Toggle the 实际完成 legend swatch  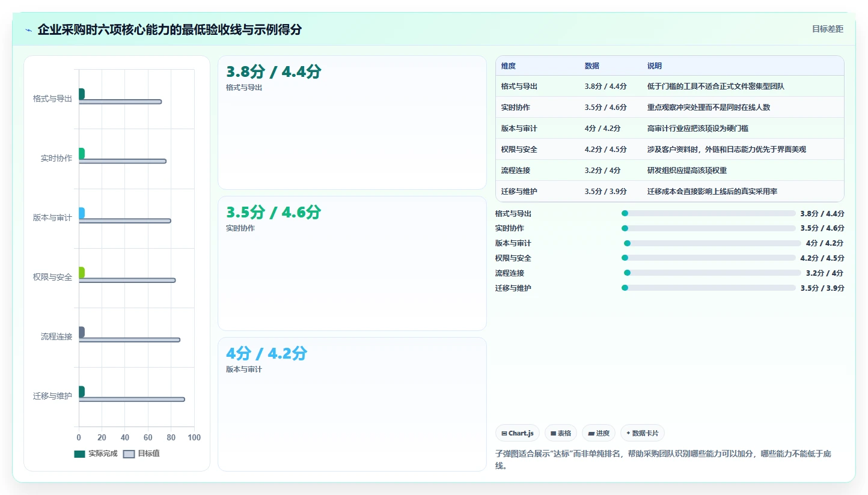pos(80,454)
